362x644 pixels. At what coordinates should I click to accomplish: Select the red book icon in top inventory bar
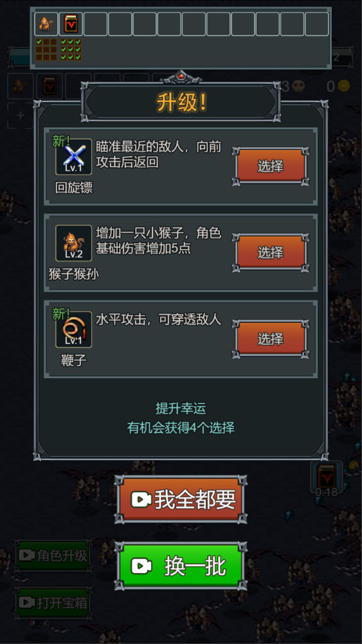(x=71, y=24)
